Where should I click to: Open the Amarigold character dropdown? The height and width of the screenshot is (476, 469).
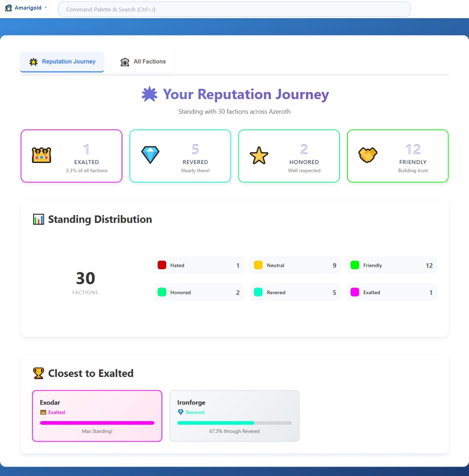click(26, 7)
